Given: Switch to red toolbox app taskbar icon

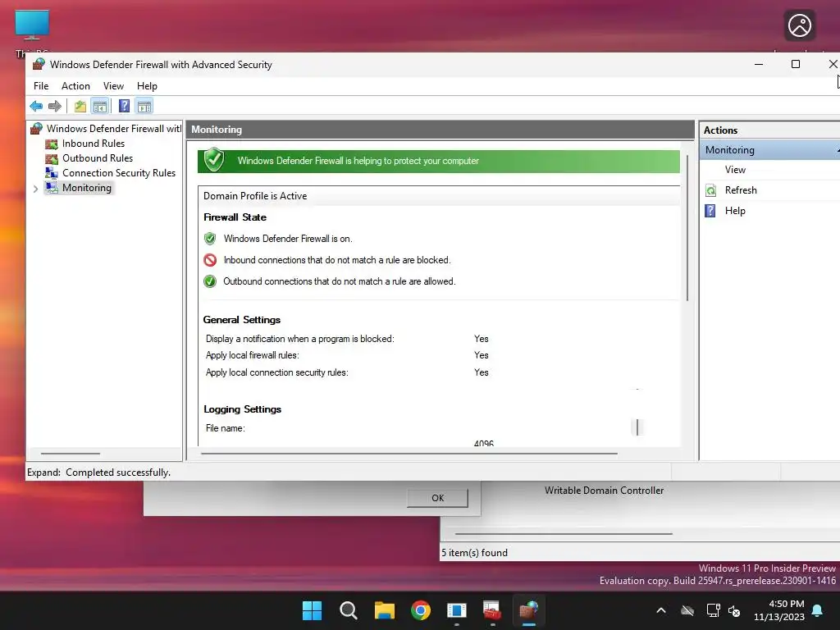Looking at the screenshot, I should point(492,610).
